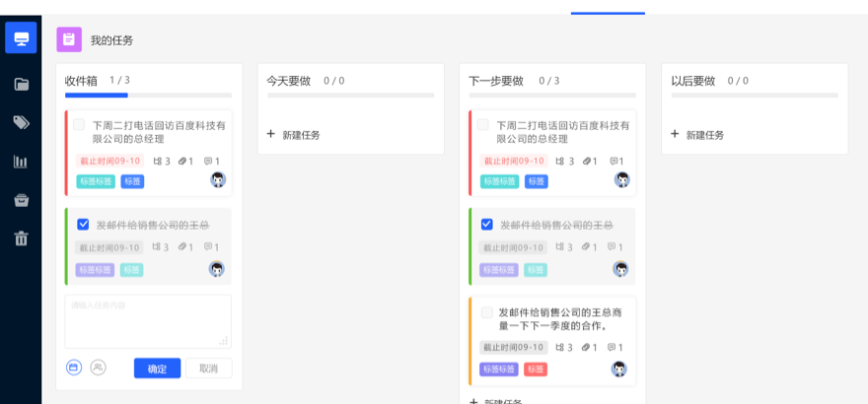Open the archive box icon in sidebar
The width and height of the screenshot is (868, 404).
[x=21, y=200]
